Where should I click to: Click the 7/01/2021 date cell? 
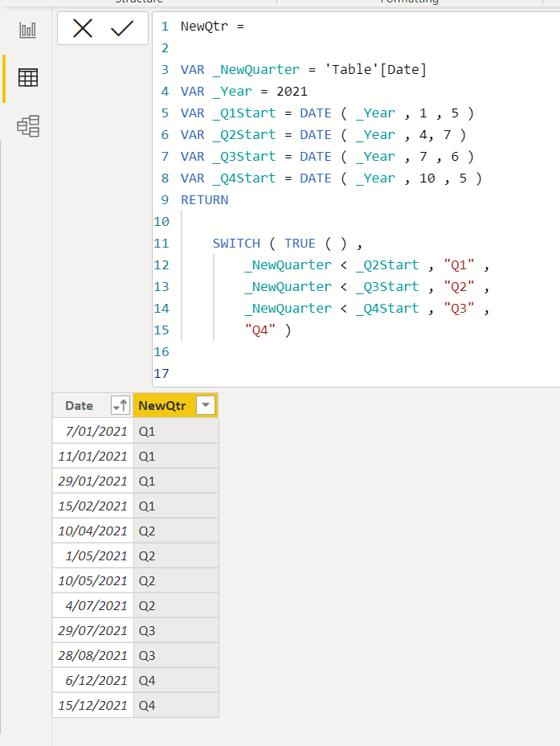pyautogui.click(x=93, y=431)
